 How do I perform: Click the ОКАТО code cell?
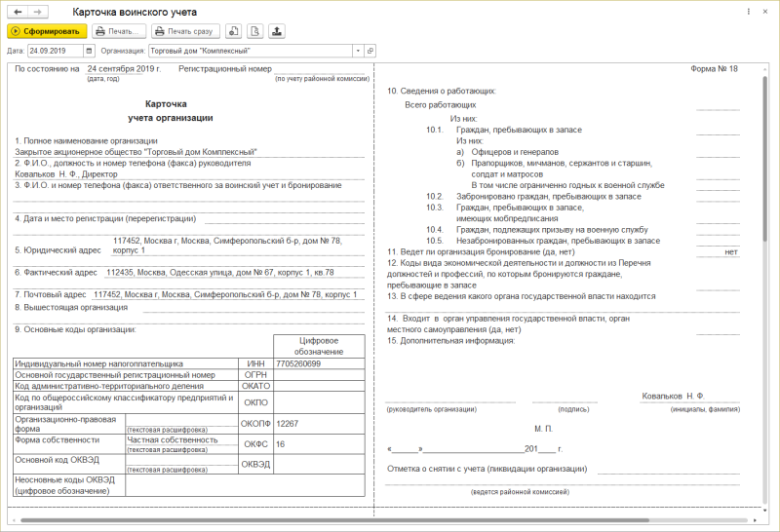pos(255,386)
